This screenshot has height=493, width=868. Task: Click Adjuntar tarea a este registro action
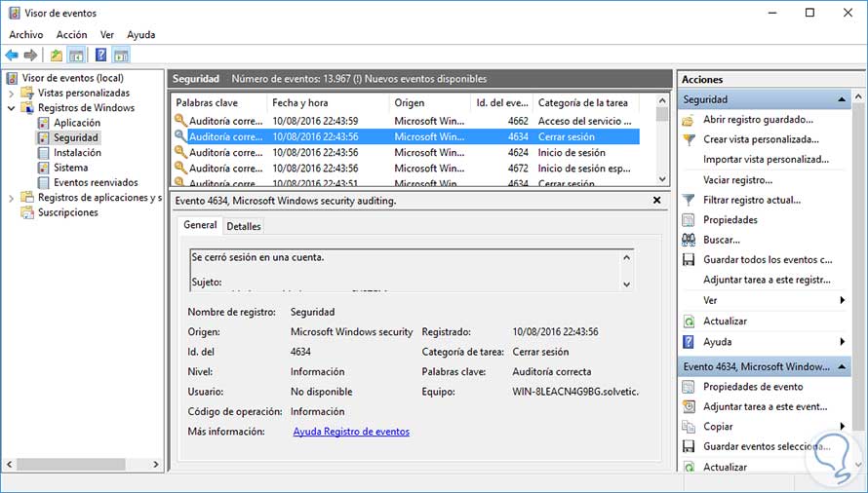(767, 280)
